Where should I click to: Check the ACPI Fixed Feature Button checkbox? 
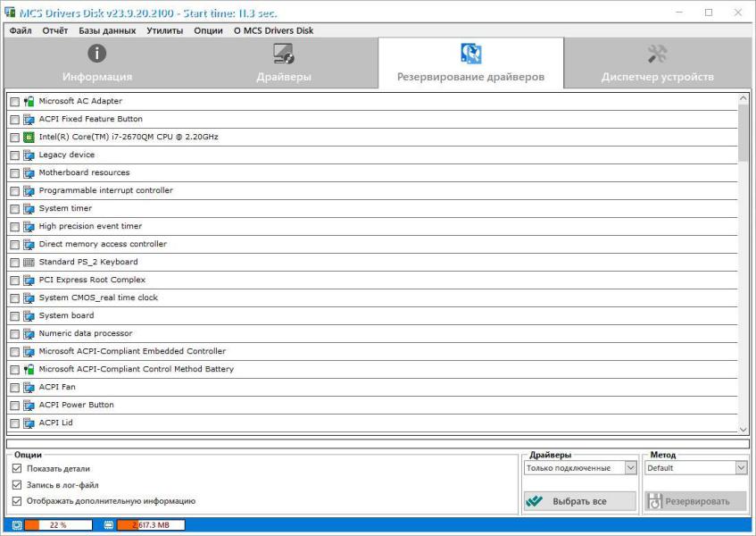[x=15, y=120]
